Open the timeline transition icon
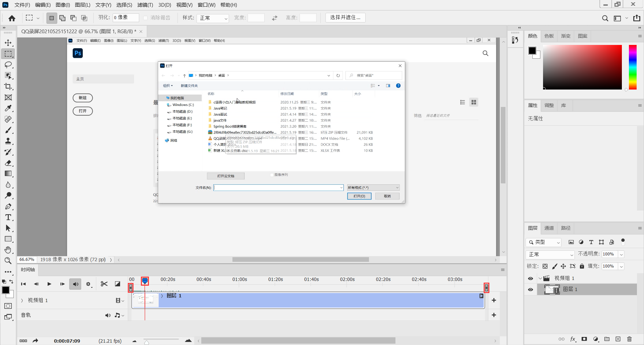The image size is (644, 345). [x=117, y=284]
